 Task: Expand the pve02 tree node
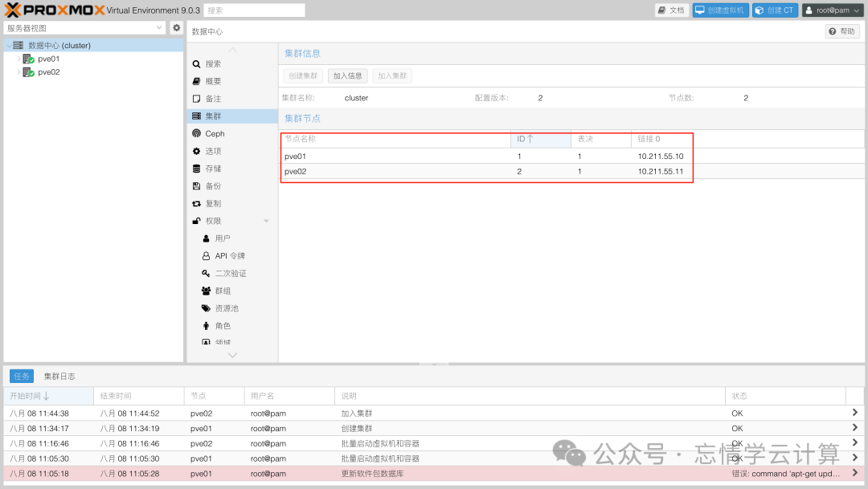click(x=18, y=72)
